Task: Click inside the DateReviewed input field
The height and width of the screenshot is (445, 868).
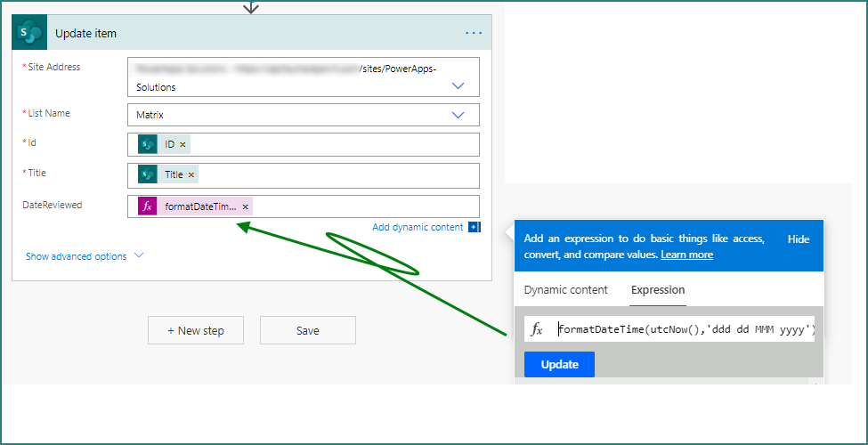Action: pyautogui.click(x=304, y=206)
